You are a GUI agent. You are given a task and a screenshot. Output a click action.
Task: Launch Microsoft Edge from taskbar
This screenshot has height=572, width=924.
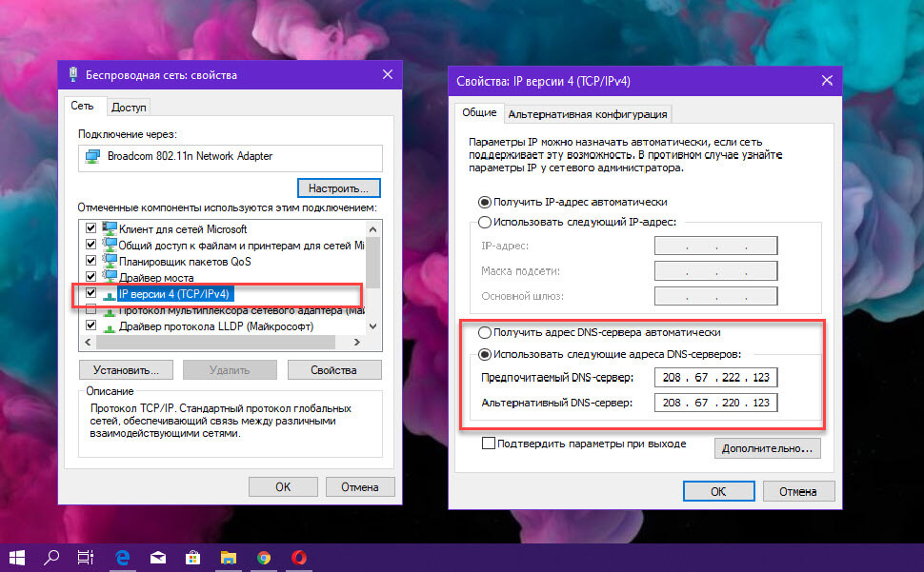122,558
